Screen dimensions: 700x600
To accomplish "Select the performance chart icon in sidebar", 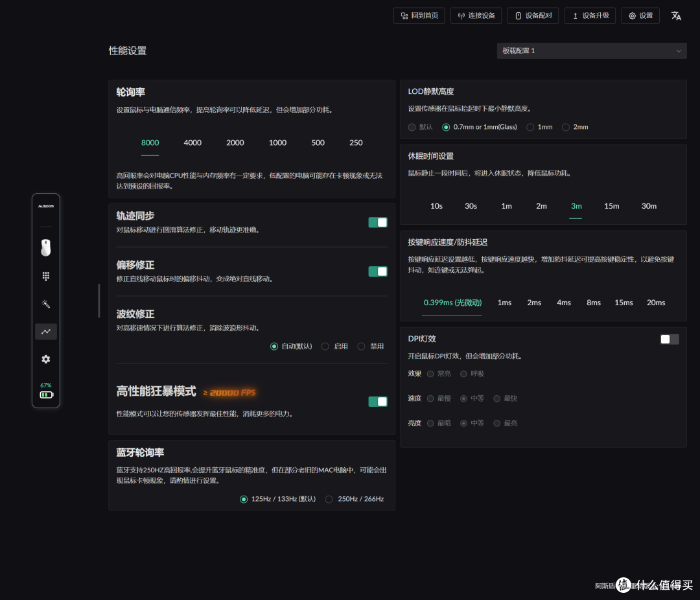I will click(46, 332).
